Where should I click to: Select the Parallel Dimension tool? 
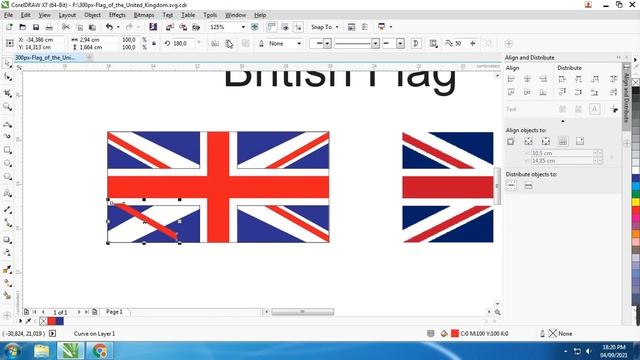pyautogui.click(x=7, y=209)
